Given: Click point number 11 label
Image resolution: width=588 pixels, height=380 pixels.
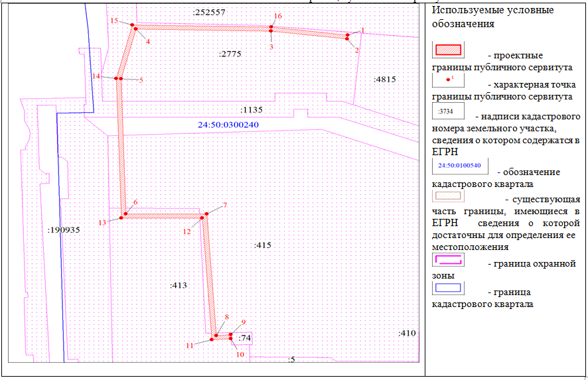Looking at the screenshot, I should coord(190,346).
